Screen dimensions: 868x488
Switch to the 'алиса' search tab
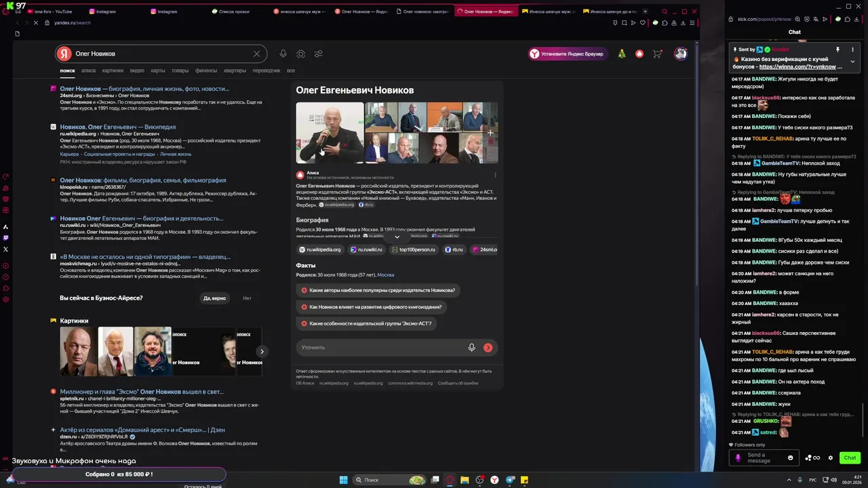pos(89,70)
